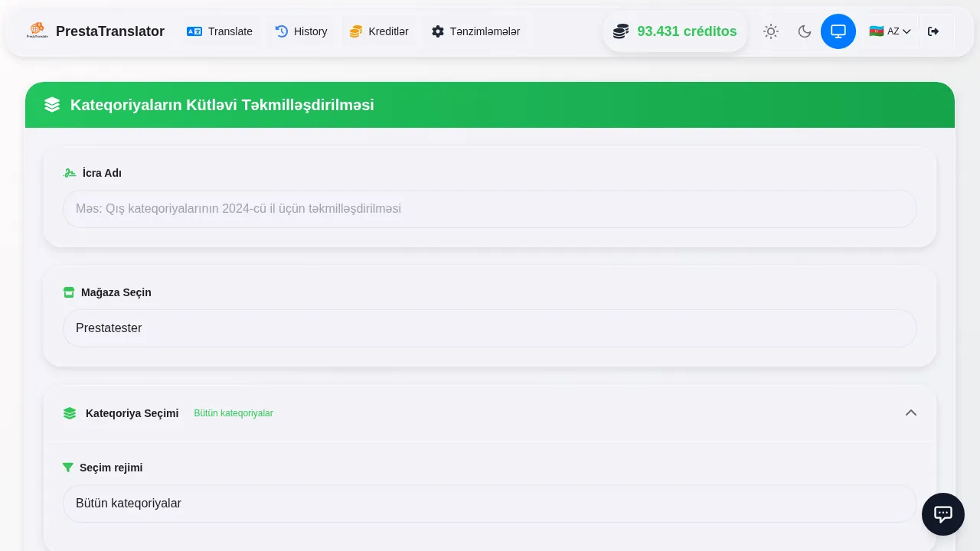Image resolution: width=980 pixels, height=551 pixels.
Task: Click the logout icon in the header
Action: pos(933,31)
